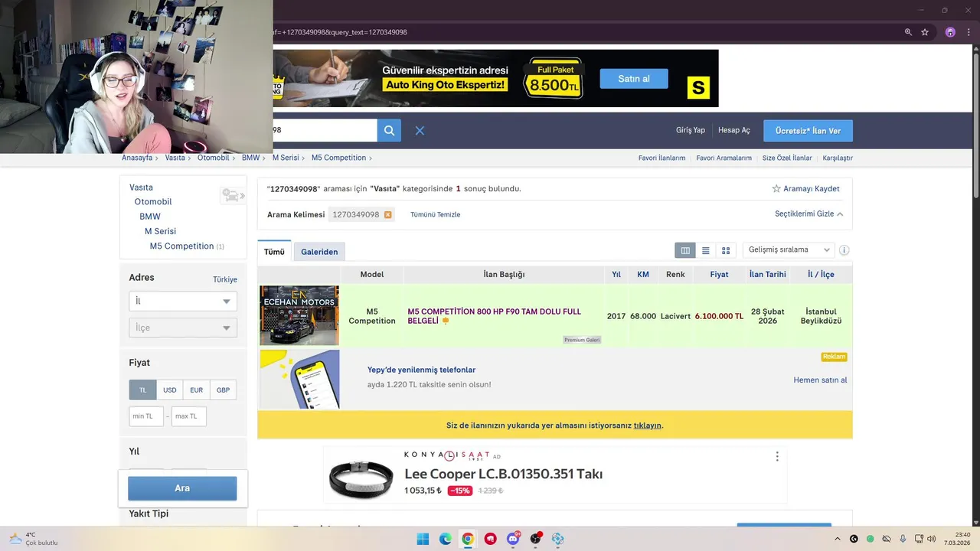Open Gelişmiş sıralama sort dropdown

tap(789, 250)
